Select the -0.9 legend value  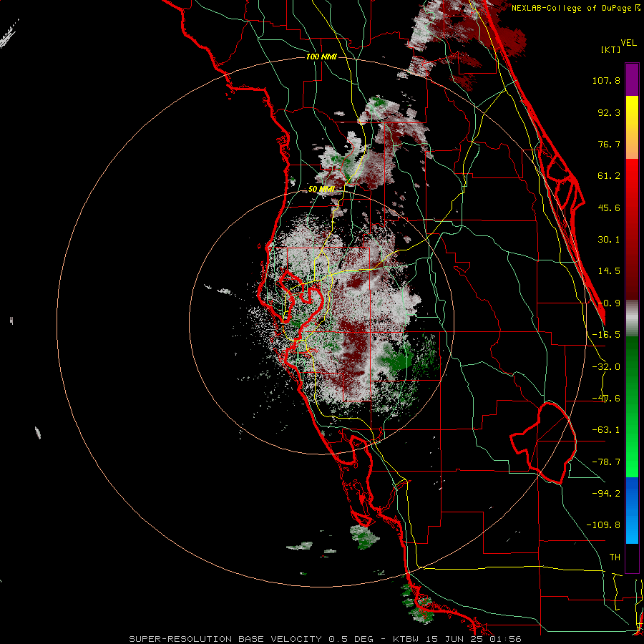(x=609, y=303)
